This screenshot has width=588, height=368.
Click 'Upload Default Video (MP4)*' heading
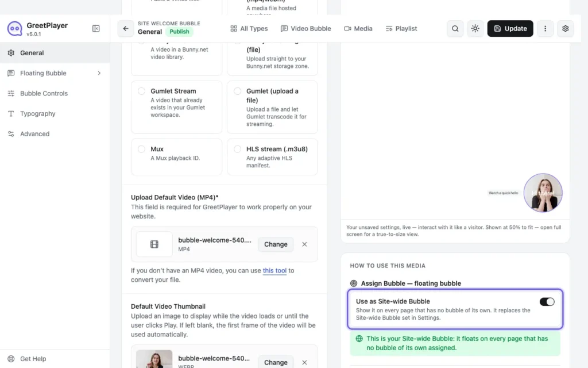point(175,198)
